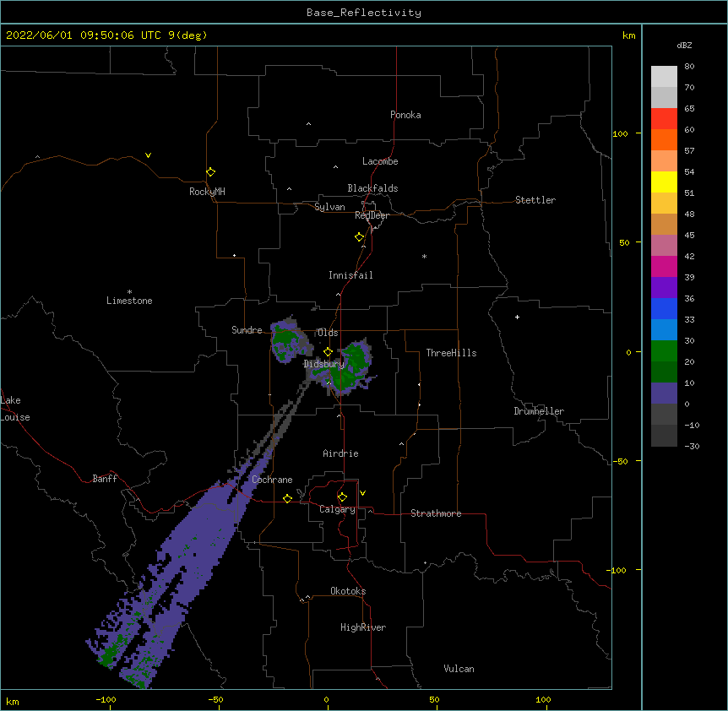Select the Airdrie label
The height and width of the screenshot is (711, 728).
[340, 453]
